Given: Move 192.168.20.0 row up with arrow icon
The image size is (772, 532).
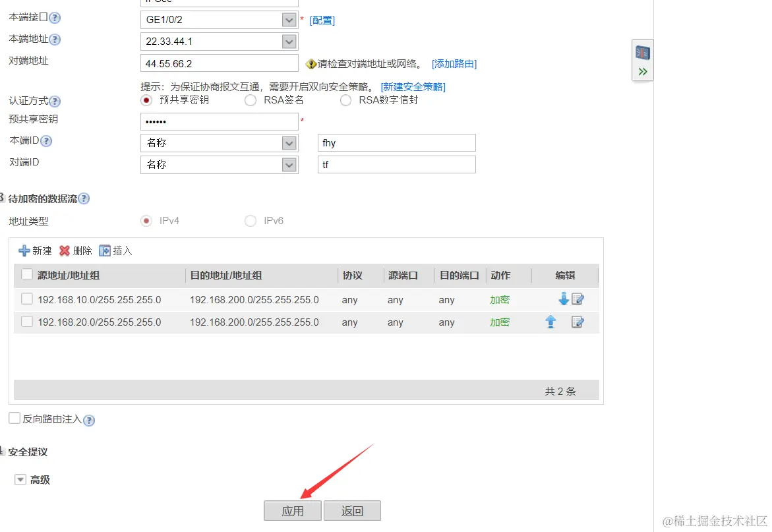Looking at the screenshot, I should click(x=550, y=322).
